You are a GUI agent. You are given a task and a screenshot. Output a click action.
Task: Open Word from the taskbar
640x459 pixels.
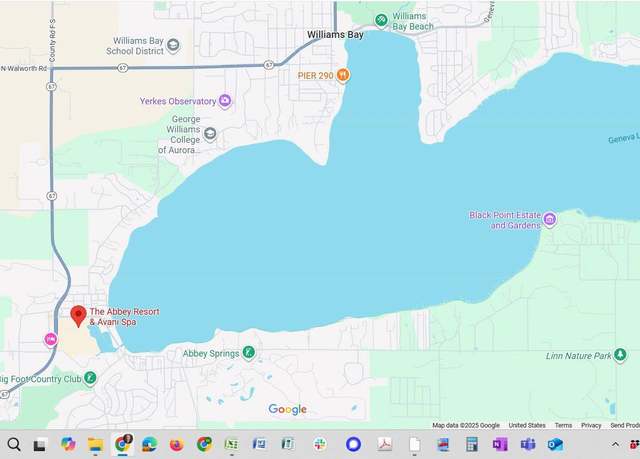point(259,444)
